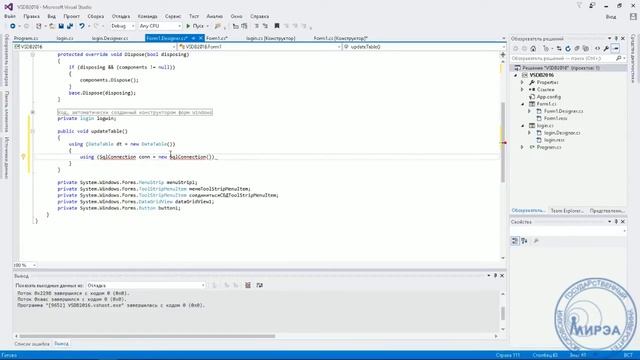
Task: Switch to the login.Designer.cs tab
Action: click(x=110, y=38)
